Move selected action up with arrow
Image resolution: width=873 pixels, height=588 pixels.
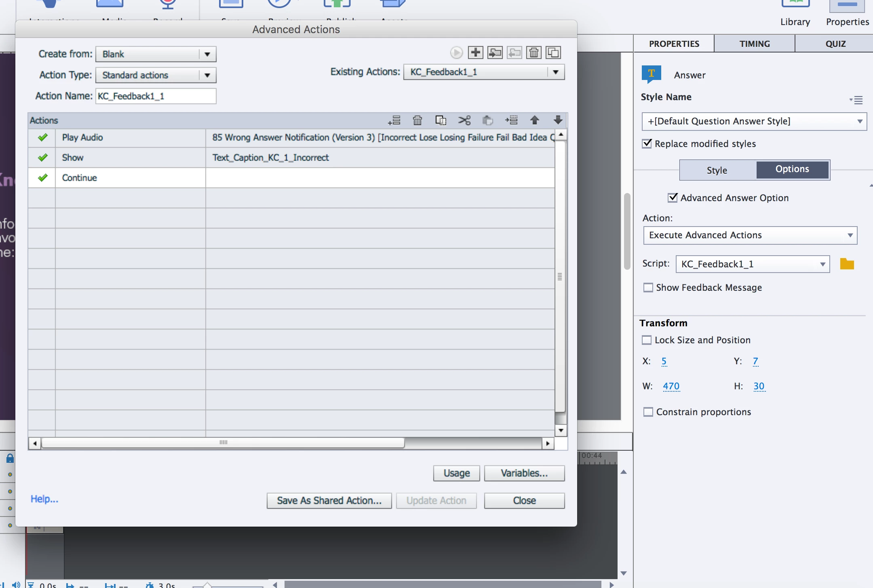click(534, 120)
